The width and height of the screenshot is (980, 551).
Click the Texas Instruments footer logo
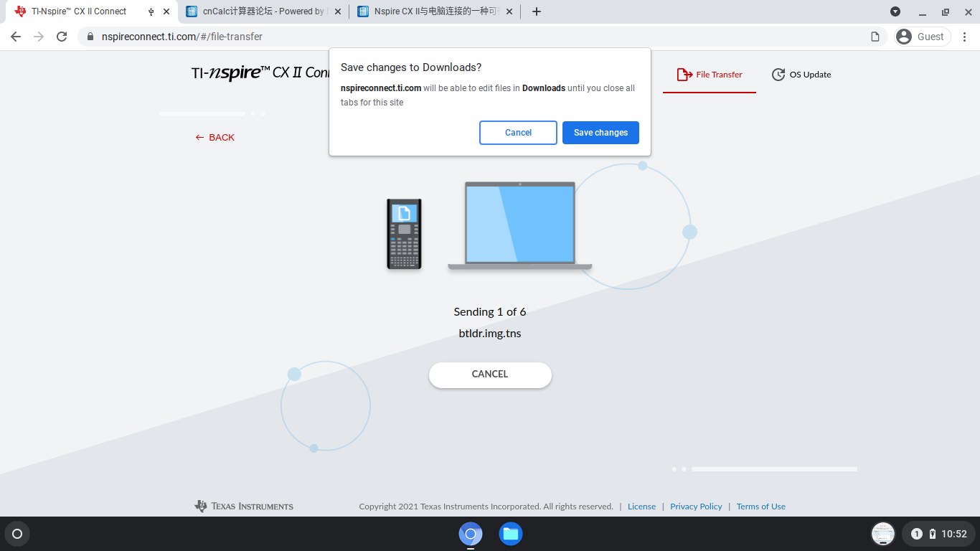coord(244,506)
